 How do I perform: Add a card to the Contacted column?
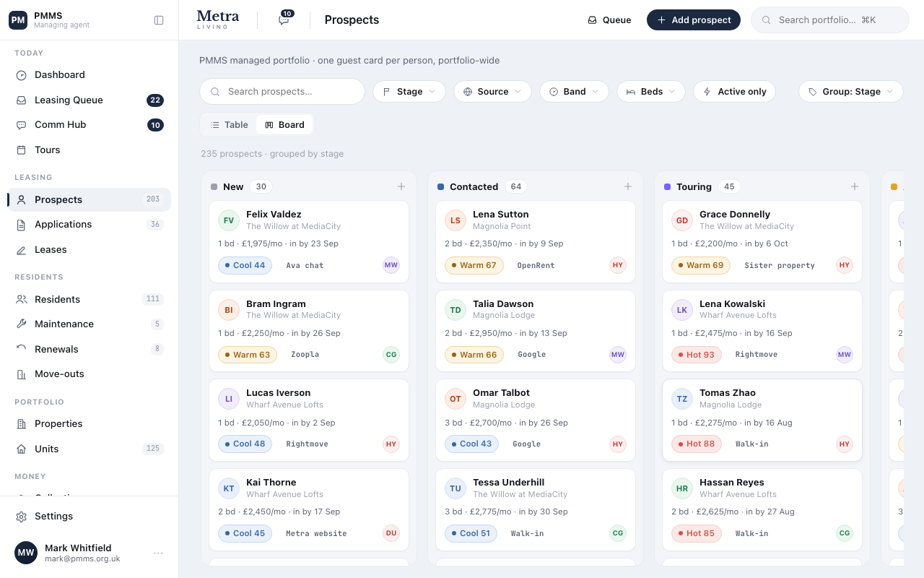point(628,186)
